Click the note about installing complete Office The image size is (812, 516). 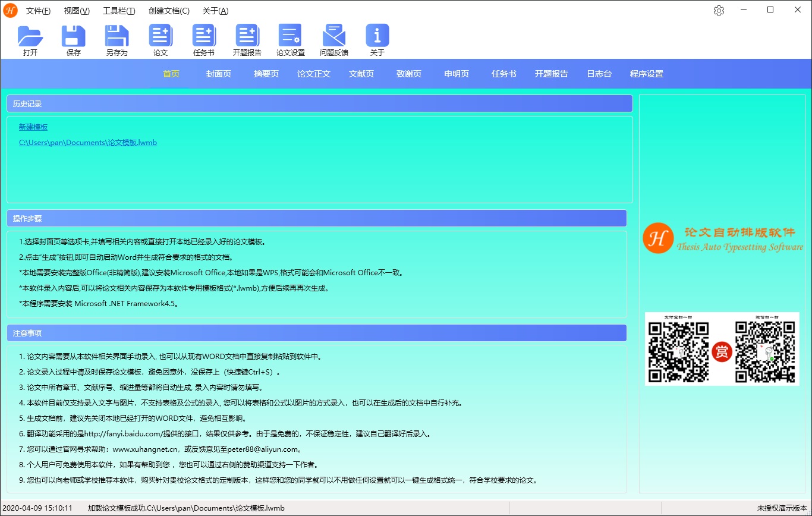pyautogui.click(x=211, y=272)
